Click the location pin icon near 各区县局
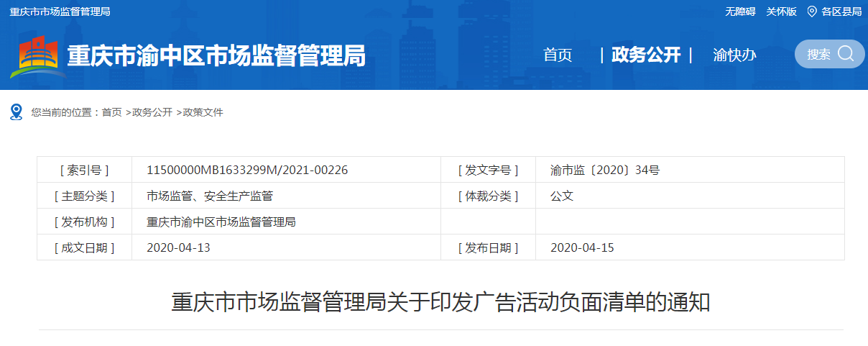The width and height of the screenshot is (868, 346). [x=812, y=12]
